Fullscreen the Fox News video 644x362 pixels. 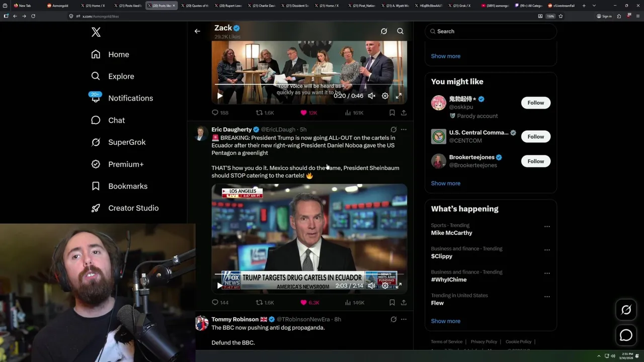click(398, 286)
